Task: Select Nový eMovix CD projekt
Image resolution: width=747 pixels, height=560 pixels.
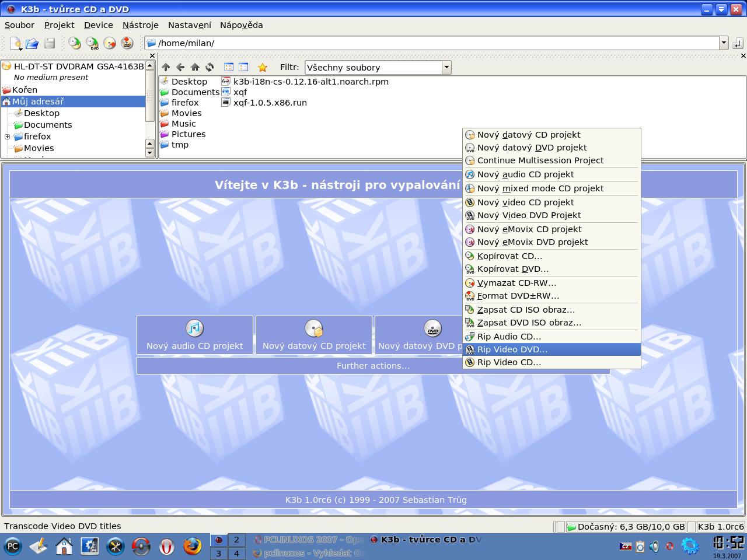Action: coord(551,229)
